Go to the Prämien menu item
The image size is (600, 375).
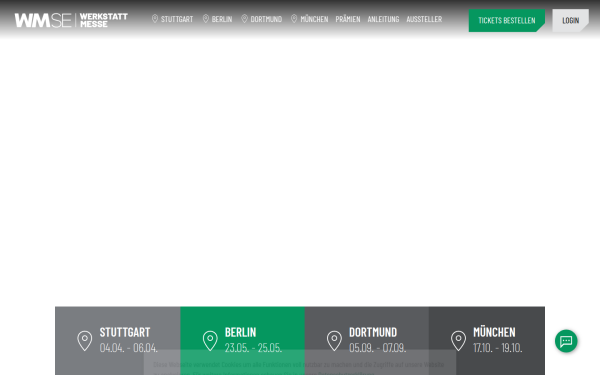(348, 19)
